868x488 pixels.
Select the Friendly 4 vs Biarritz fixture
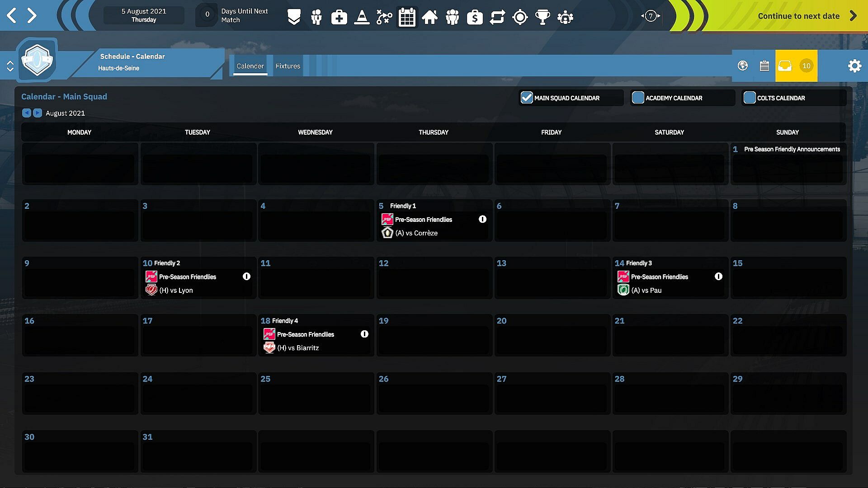298,348
